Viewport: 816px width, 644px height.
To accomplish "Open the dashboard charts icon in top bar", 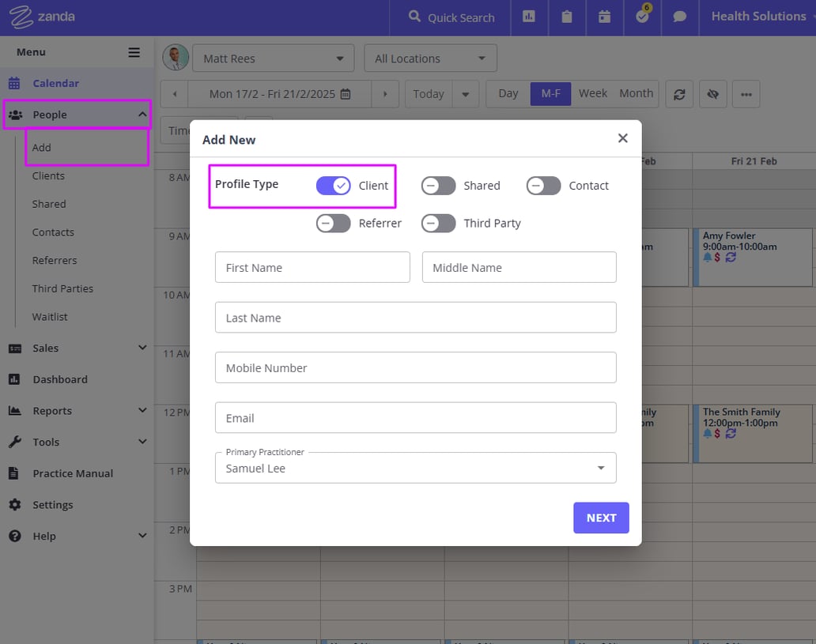I will (529, 17).
